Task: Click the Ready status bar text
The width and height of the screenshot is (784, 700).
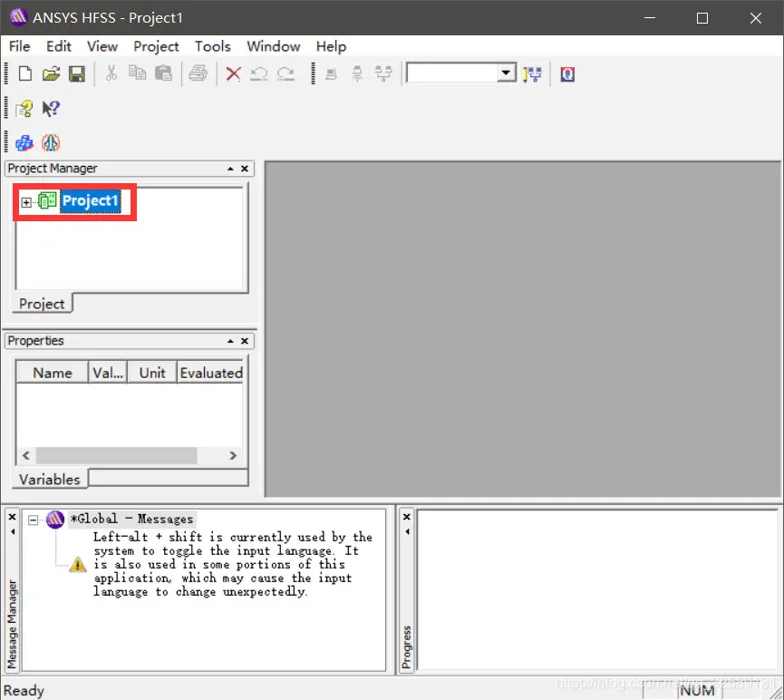Action: [24, 691]
